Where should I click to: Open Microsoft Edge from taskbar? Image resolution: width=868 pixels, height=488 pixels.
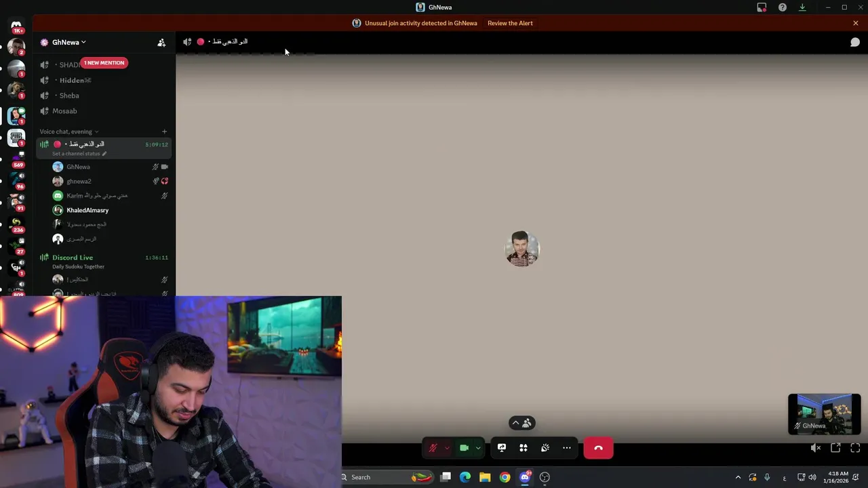pyautogui.click(x=465, y=477)
